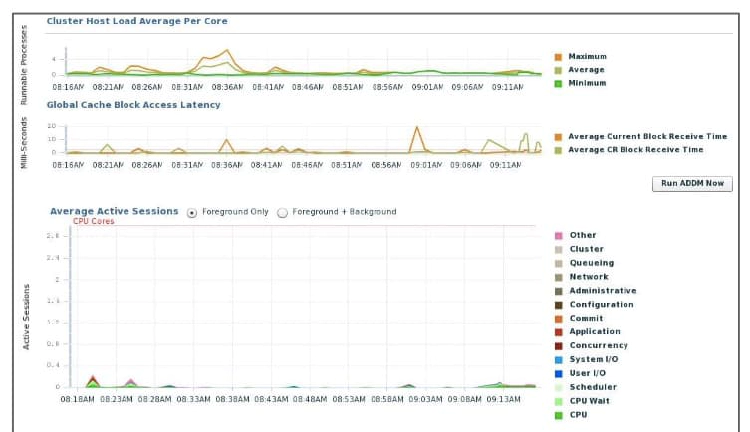Click the Average CR Block Receive Time label
Viewport: 750px width, 432px height.
point(636,150)
